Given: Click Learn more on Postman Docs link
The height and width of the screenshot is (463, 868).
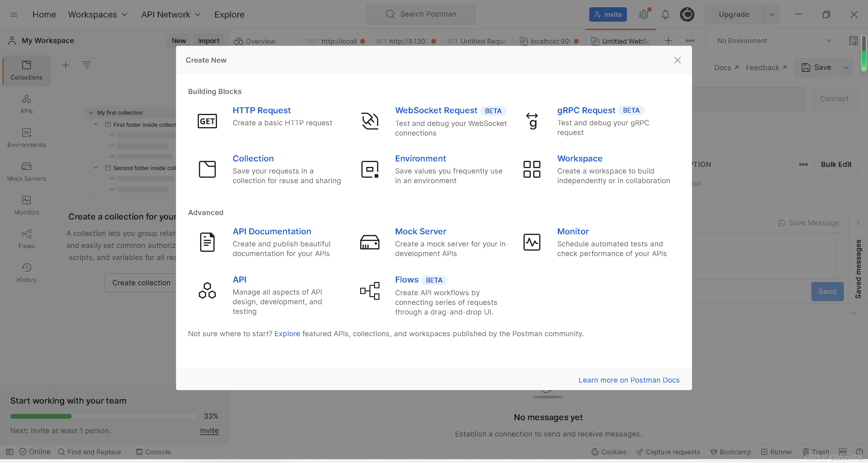Looking at the screenshot, I should [x=629, y=380].
